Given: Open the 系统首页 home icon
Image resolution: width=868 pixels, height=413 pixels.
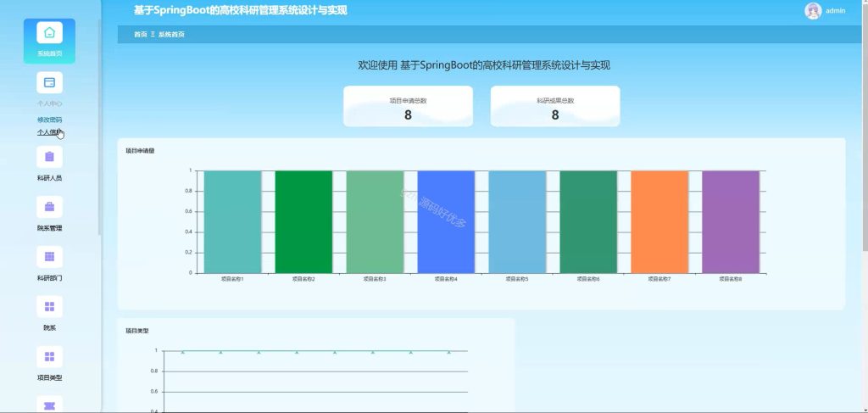Looking at the screenshot, I should click(49, 33).
